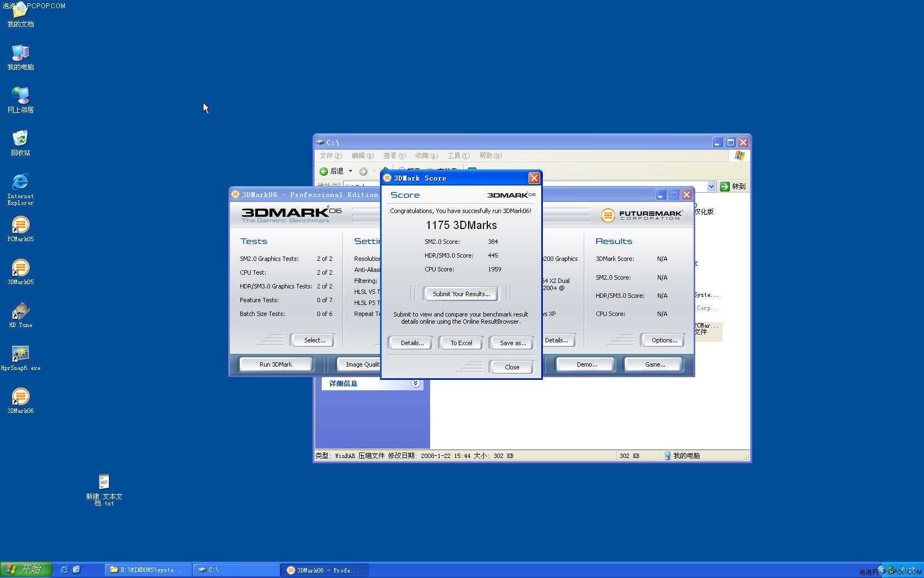
Task: Click the Game button in 3DMark06
Action: pyautogui.click(x=655, y=364)
